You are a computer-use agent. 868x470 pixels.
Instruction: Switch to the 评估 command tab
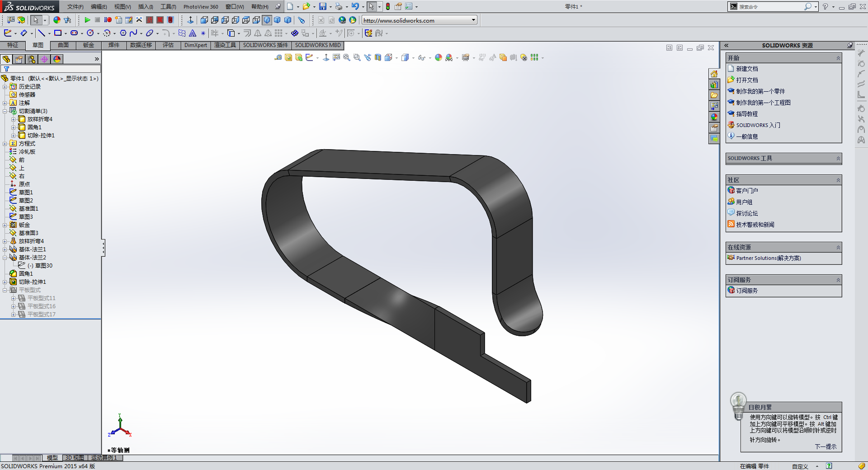point(168,45)
